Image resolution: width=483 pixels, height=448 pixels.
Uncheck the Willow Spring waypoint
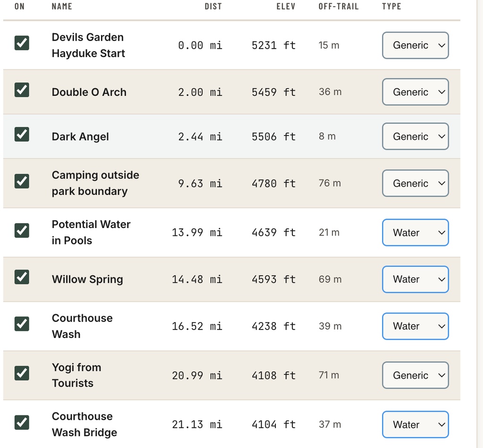click(22, 277)
